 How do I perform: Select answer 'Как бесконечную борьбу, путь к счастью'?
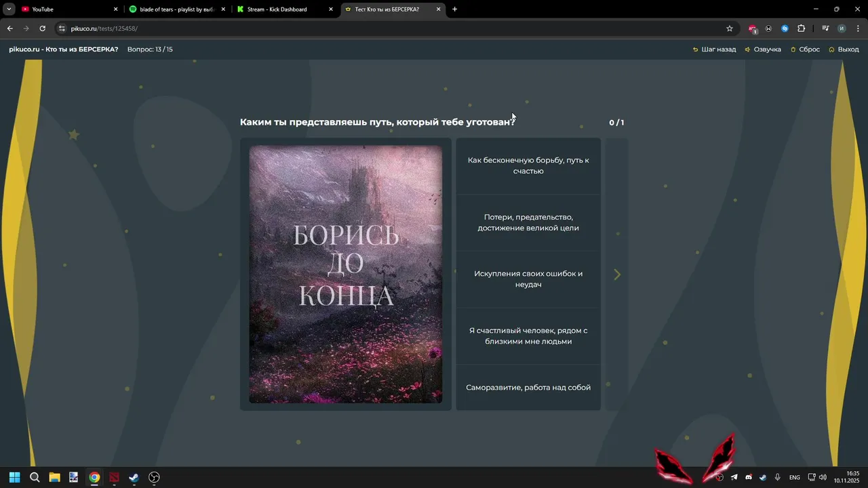(528, 166)
